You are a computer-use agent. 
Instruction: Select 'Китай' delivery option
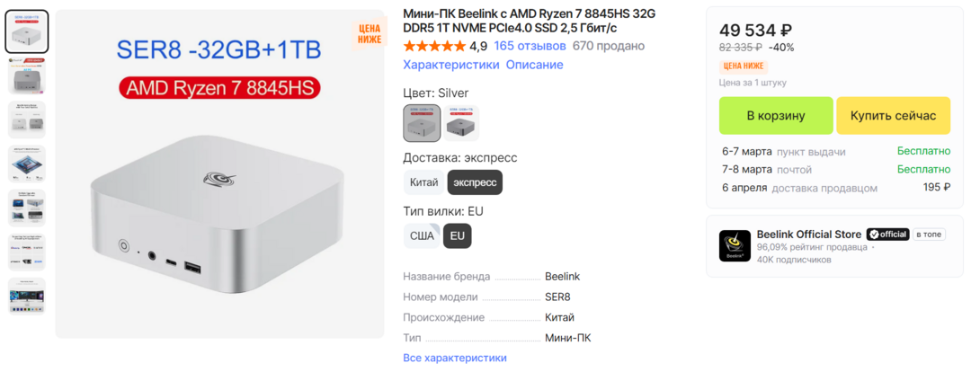click(x=423, y=182)
